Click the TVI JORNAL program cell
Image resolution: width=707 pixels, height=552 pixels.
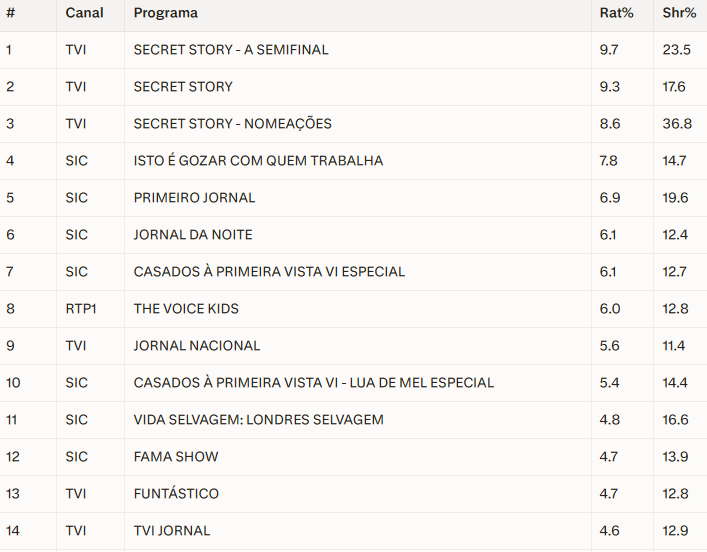click(x=172, y=531)
